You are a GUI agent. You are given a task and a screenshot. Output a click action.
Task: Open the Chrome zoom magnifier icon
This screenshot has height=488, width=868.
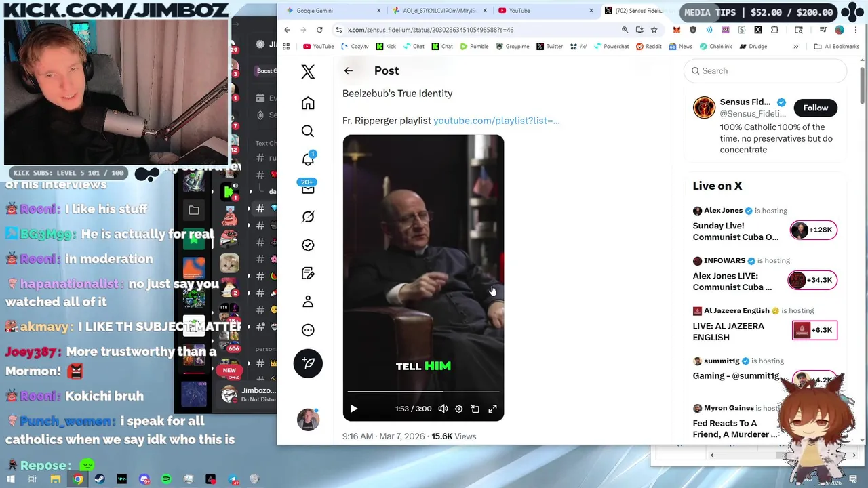click(x=625, y=30)
